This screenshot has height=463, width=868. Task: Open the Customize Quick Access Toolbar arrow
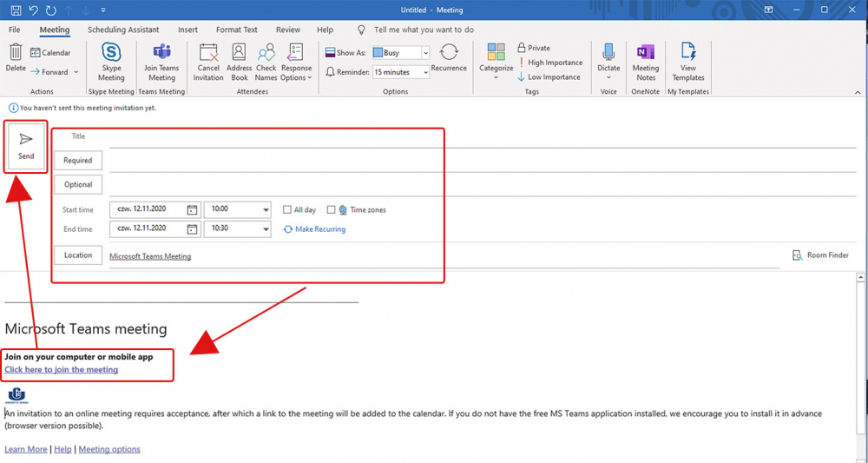[103, 10]
